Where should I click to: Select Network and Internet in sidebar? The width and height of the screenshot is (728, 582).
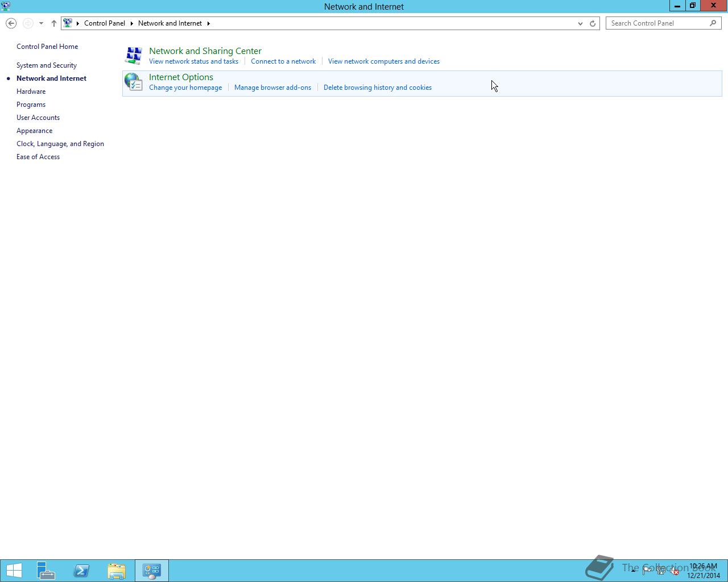[51, 78]
